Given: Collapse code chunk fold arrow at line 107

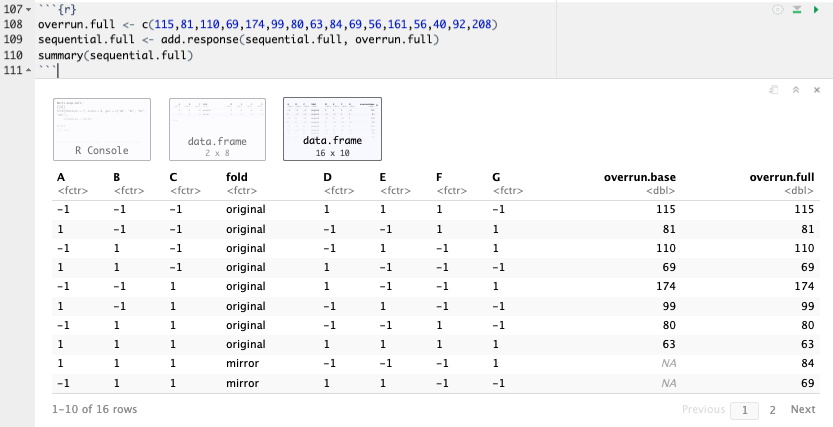Looking at the screenshot, I should point(29,10).
